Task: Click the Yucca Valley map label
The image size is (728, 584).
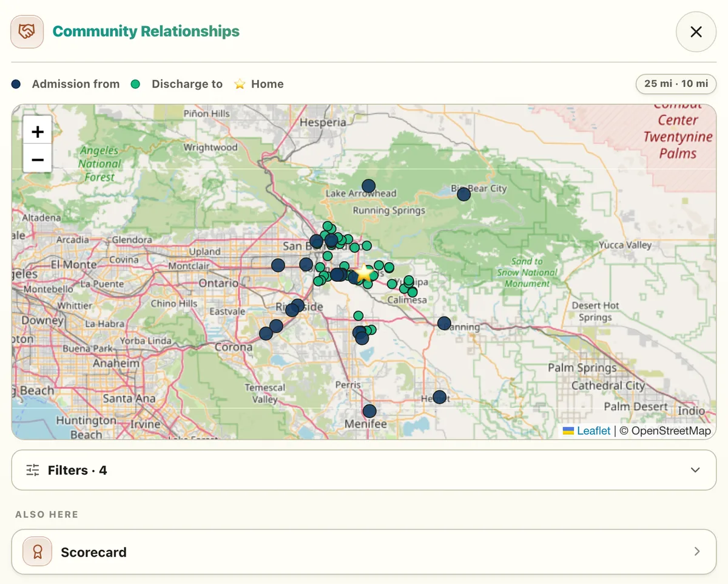Action: pyautogui.click(x=625, y=245)
